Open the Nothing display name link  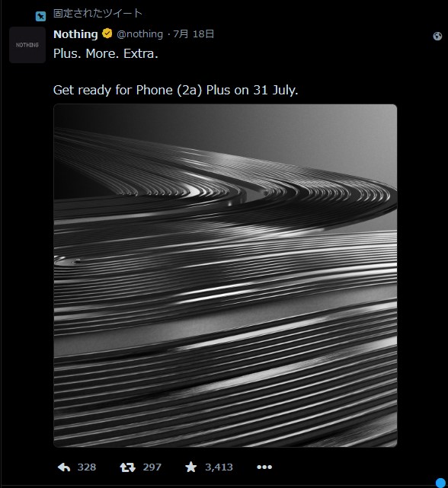tap(75, 34)
